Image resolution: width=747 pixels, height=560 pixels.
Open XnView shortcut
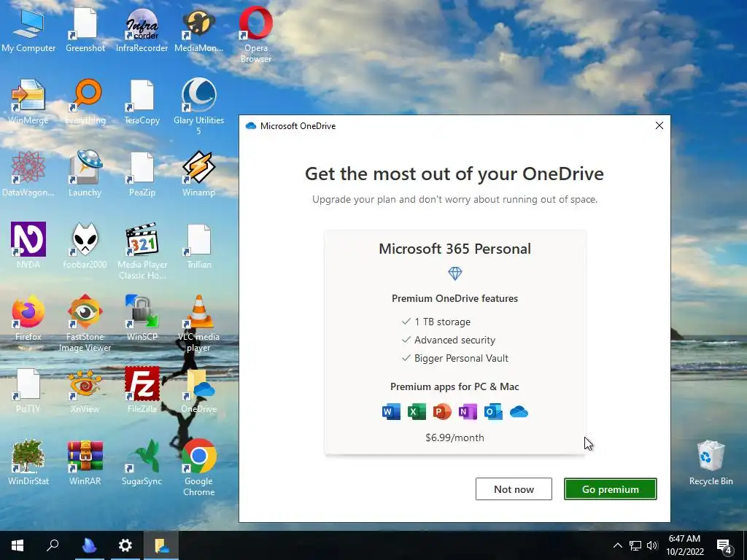pyautogui.click(x=85, y=391)
